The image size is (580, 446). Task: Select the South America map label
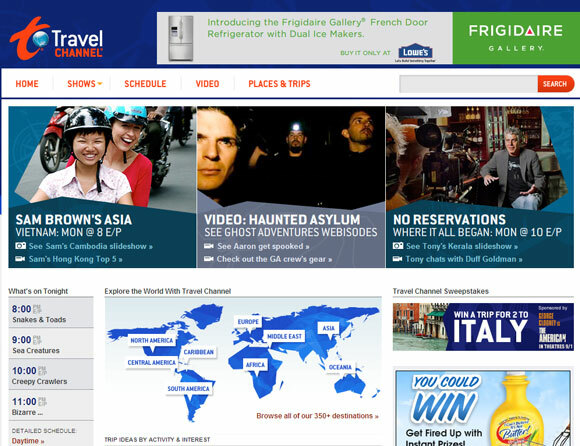tap(189, 389)
